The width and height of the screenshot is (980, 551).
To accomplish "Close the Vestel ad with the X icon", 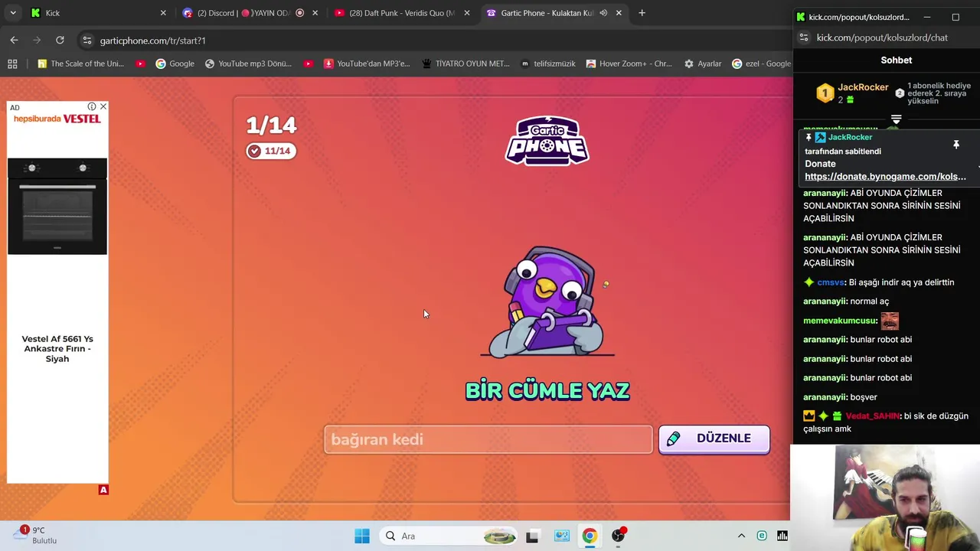I will click(103, 106).
